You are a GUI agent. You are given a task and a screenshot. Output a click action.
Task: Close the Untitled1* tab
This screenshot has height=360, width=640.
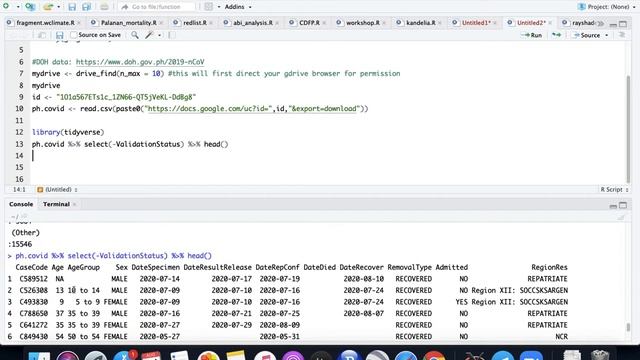pos(495,23)
